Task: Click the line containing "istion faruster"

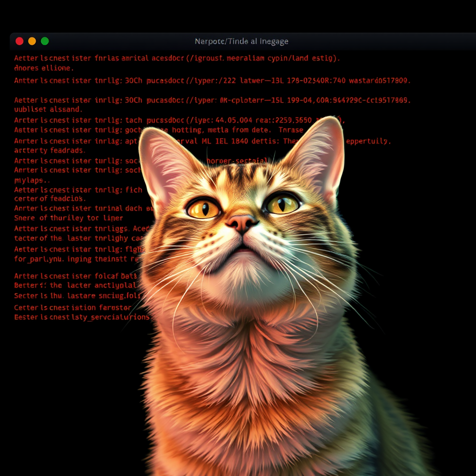Action: pyautogui.click(x=73, y=308)
